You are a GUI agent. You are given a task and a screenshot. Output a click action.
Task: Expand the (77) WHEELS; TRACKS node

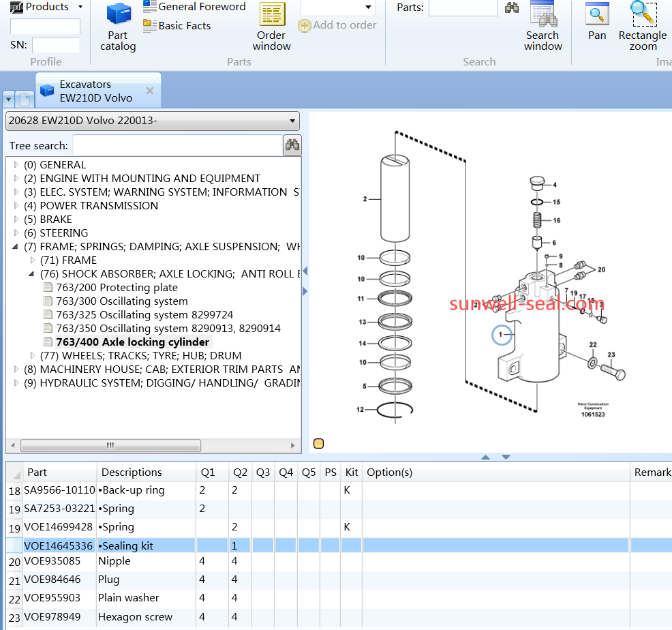point(33,356)
